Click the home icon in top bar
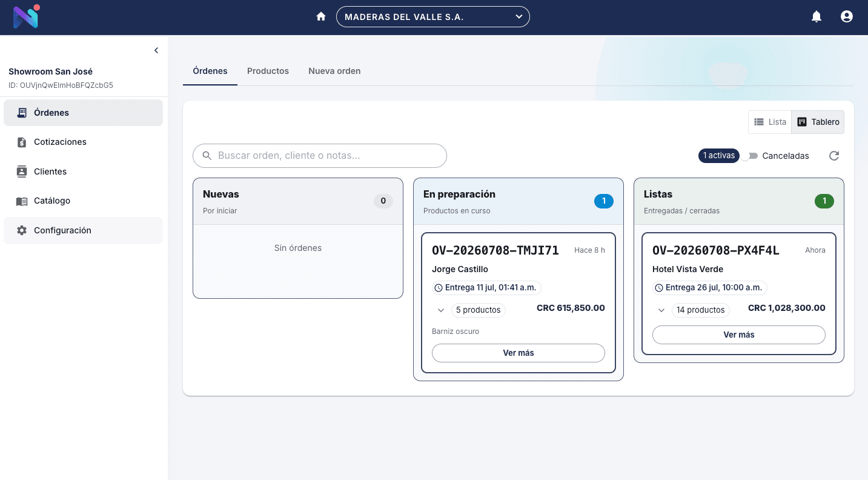868x480 pixels. click(321, 17)
